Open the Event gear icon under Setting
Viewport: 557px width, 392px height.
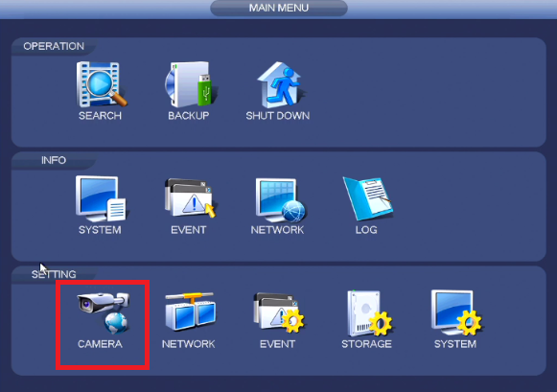[x=278, y=312]
